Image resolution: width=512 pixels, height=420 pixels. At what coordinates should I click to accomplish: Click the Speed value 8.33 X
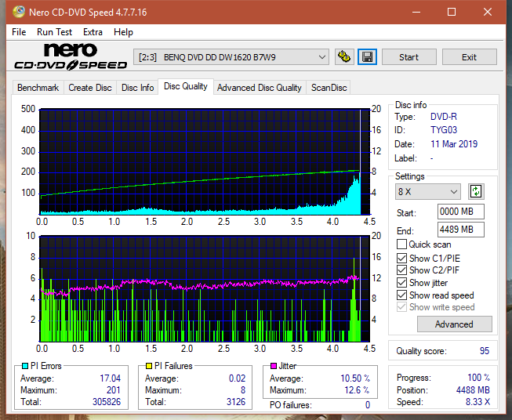(x=478, y=402)
